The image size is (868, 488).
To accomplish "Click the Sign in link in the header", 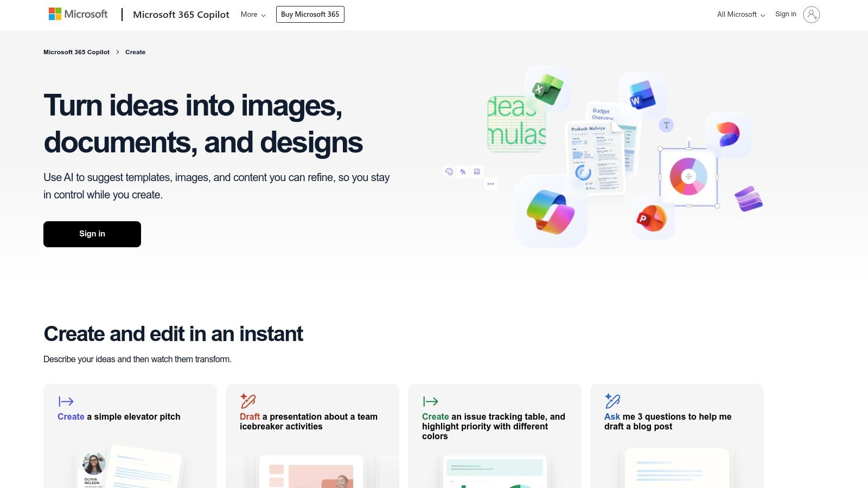I will click(x=786, y=14).
